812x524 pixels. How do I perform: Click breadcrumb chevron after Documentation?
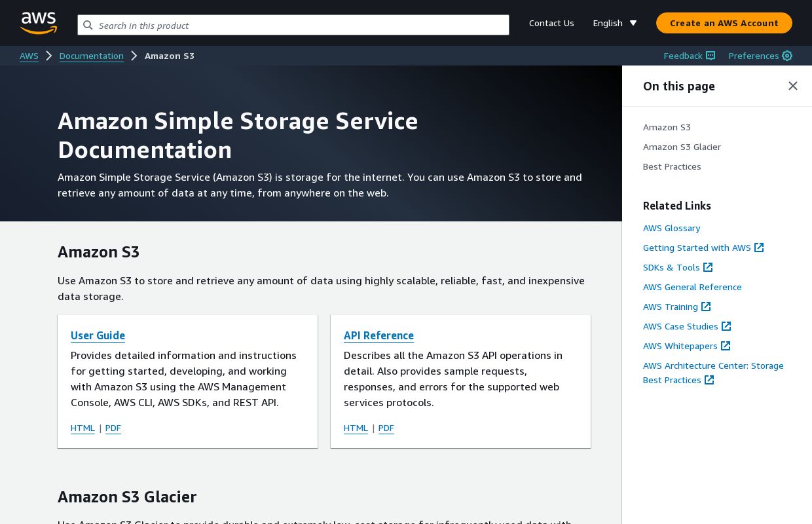134,56
